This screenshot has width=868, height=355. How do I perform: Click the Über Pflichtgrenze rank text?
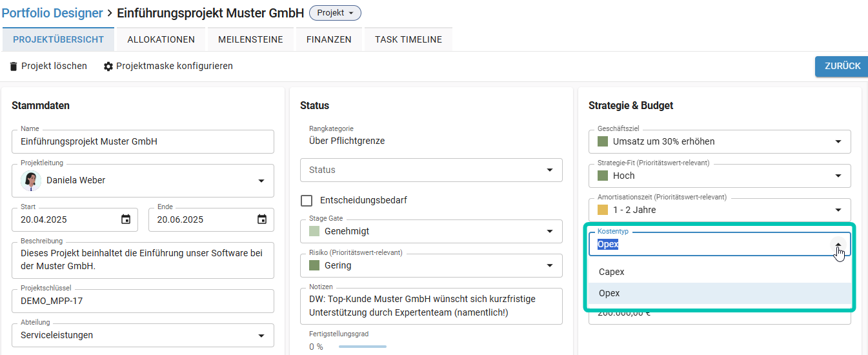tap(347, 141)
